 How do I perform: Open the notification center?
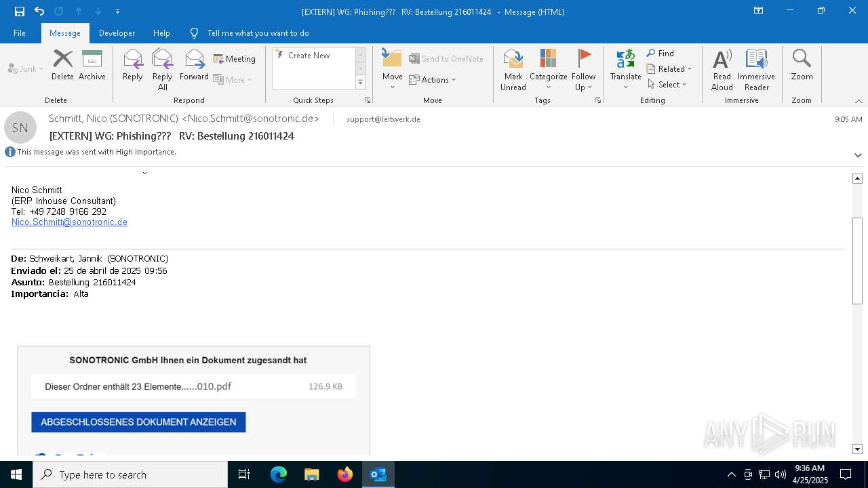pos(846,474)
